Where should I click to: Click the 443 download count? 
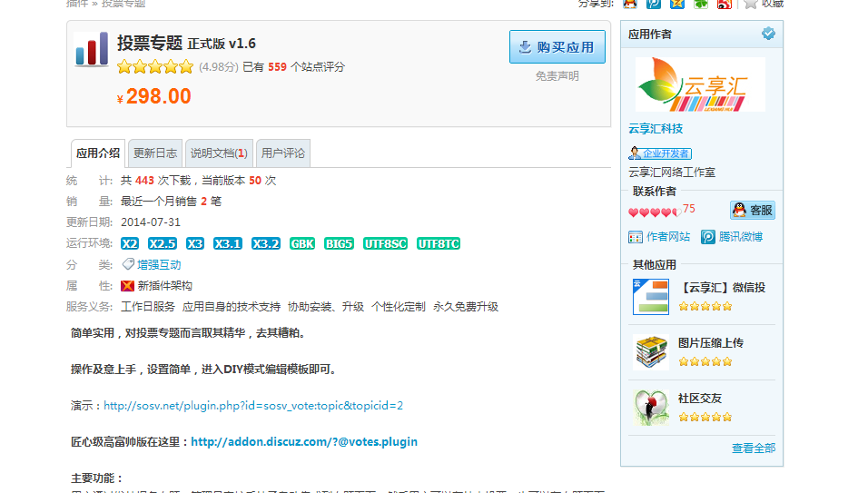[144, 181]
